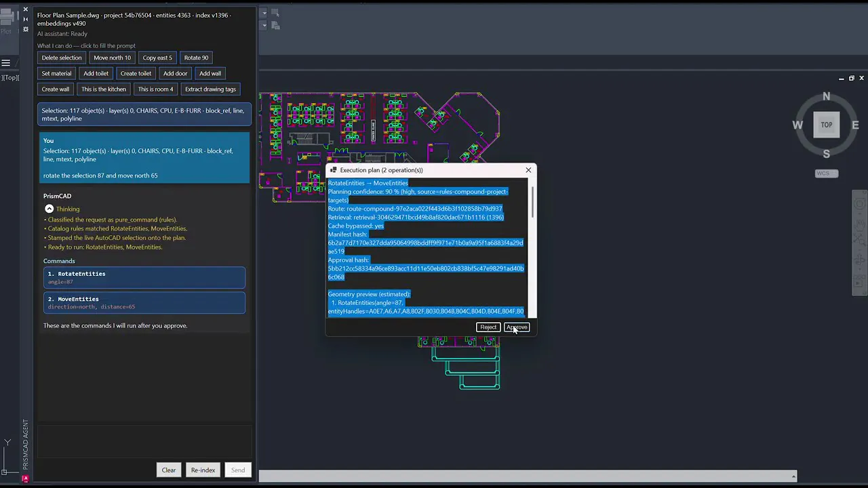Click the Add toilet suggestion
Screen dimensions: 868x488
pyautogui.click(x=96, y=73)
